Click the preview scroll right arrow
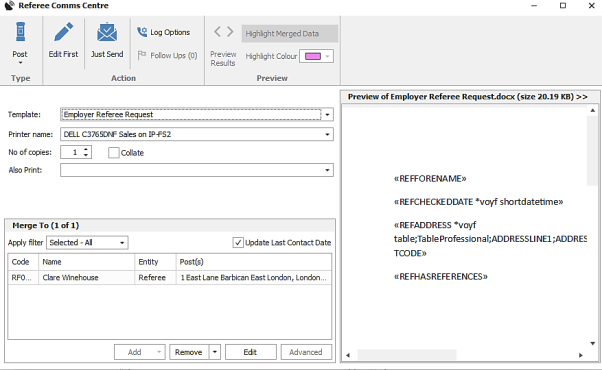Viewport: 602px width, 370px height. (581, 355)
